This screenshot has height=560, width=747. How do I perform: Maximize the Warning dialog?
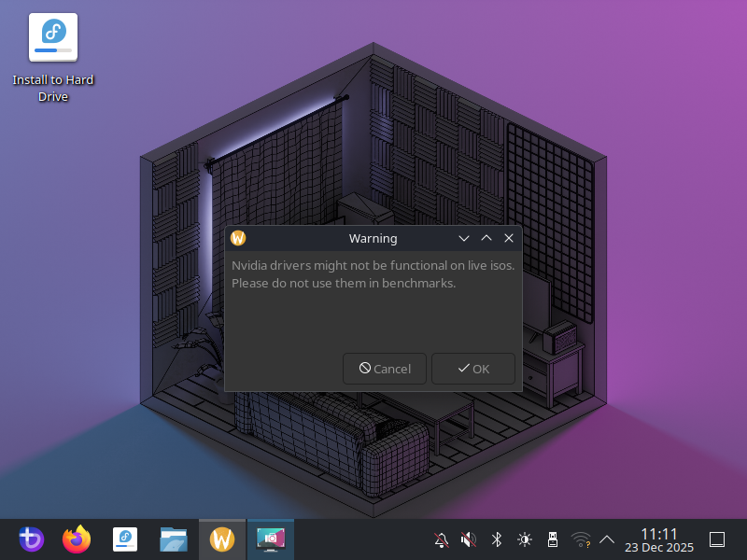(486, 238)
